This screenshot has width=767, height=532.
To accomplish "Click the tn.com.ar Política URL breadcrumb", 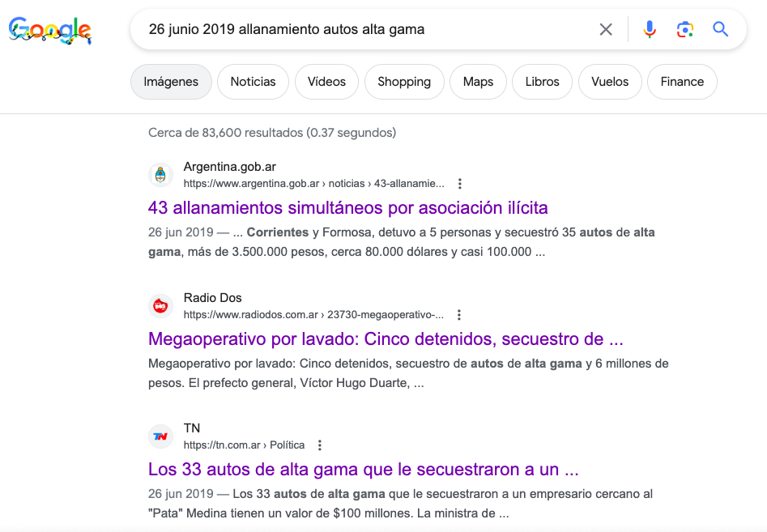I will click(244, 445).
